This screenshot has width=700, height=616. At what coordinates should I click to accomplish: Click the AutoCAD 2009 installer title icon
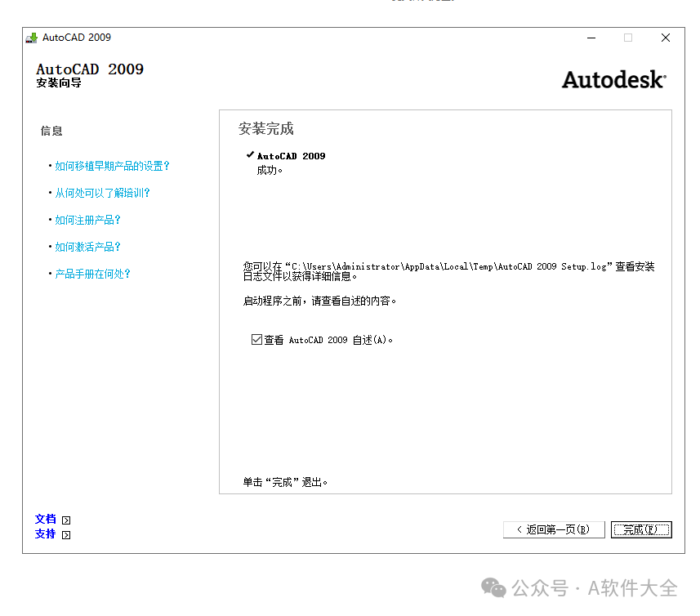point(31,38)
